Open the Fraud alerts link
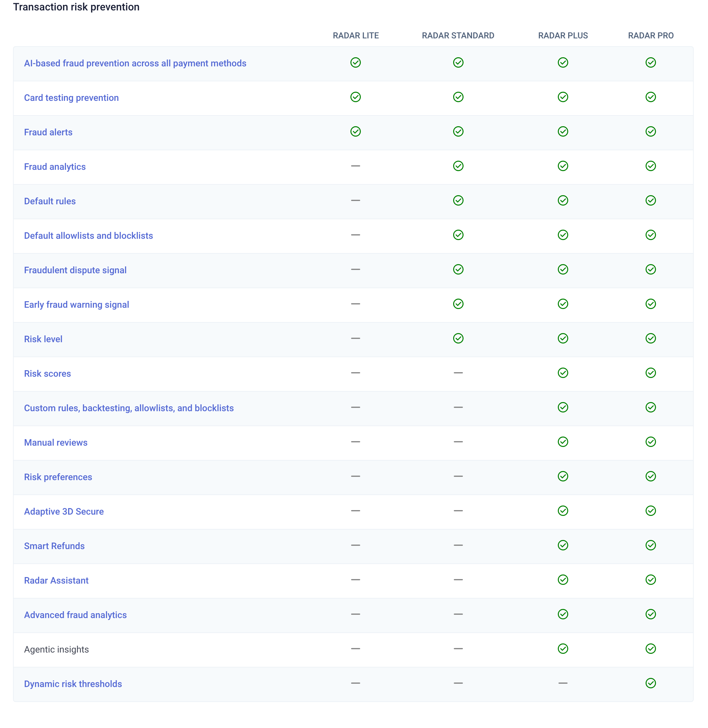The image size is (708, 728). pos(48,132)
